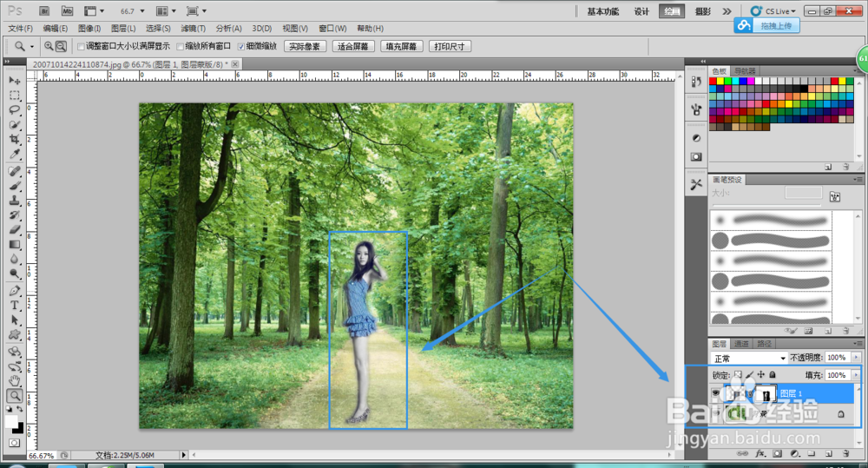Select the Clone Stamp tool
The height and width of the screenshot is (468, 868).
click(15, 201)
